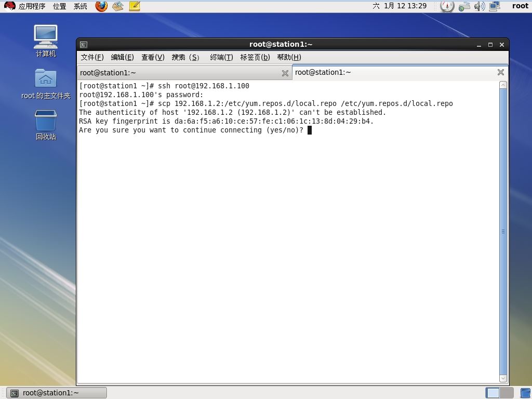Select the root 的主文件夹 desktop icon
Viewport: 532px width, 399px height.
pos(46,84)
